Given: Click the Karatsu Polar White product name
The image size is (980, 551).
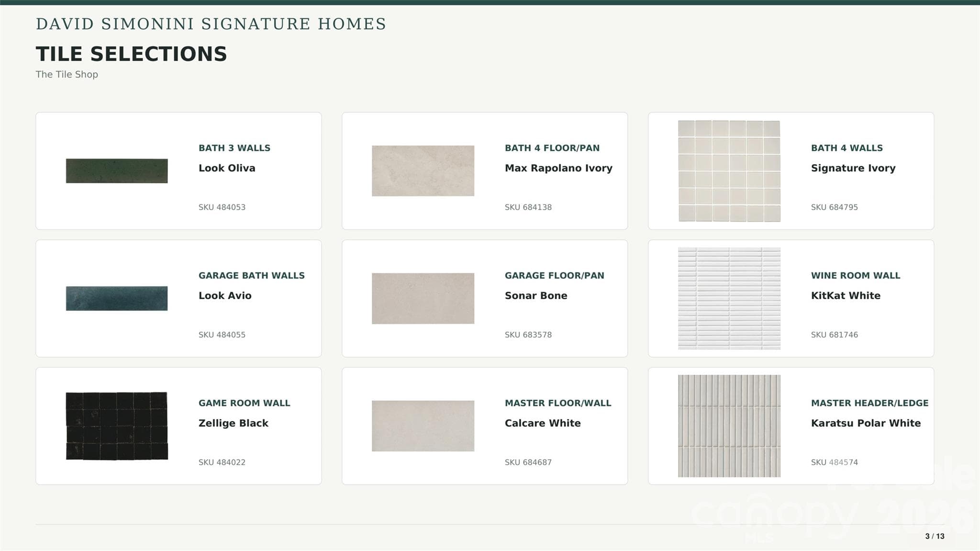Looking at the screenshot, I should tap(866, 423).
